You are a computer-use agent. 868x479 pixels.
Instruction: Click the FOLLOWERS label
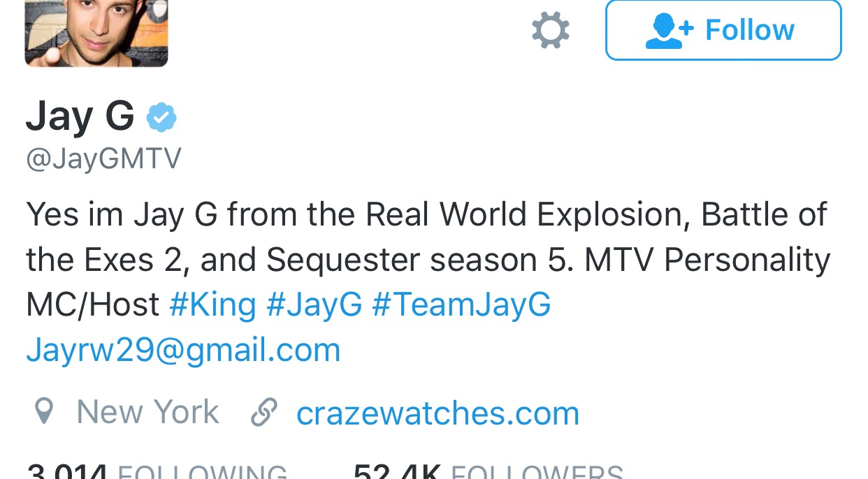(537, 472)
